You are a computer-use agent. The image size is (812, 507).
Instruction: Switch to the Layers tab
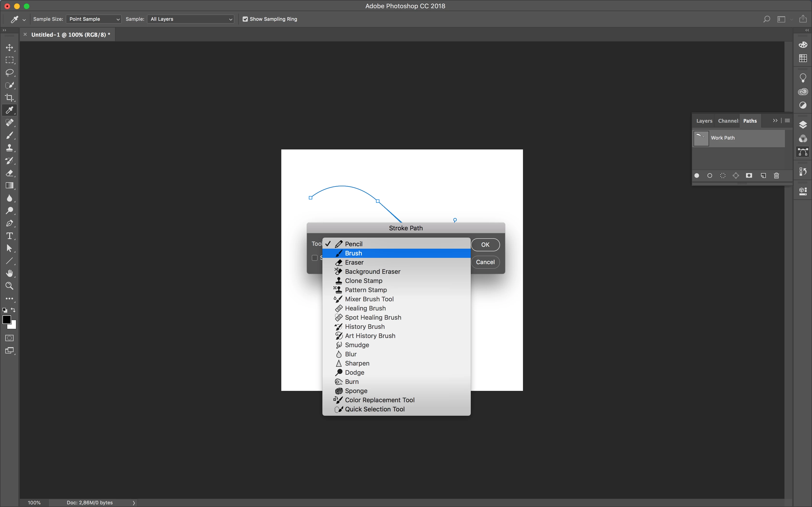tap(704, 121)
